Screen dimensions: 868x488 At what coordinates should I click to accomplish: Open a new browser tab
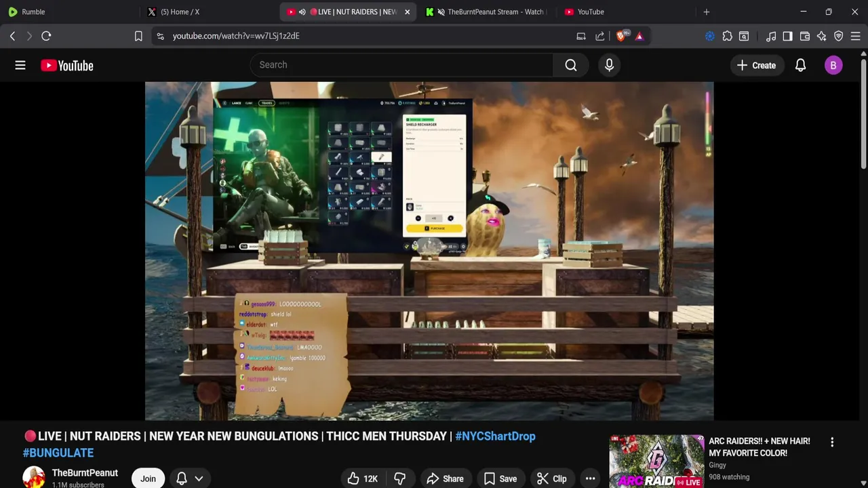[x=706, y=12]
